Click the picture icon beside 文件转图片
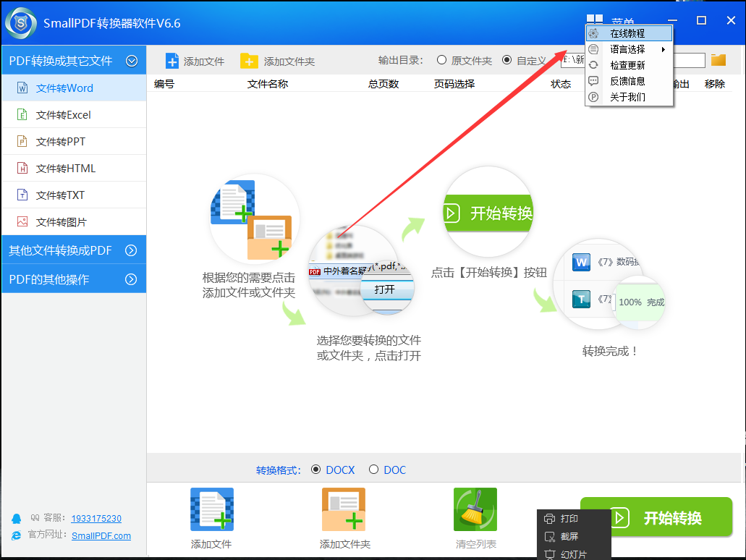This screenshot has height=560, width=746. coord(22,221)
